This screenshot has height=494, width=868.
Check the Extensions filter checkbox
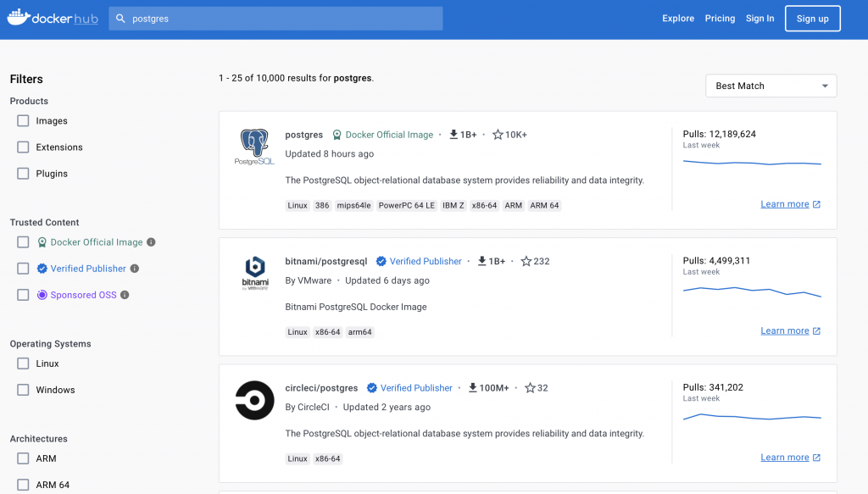(23, 147)
